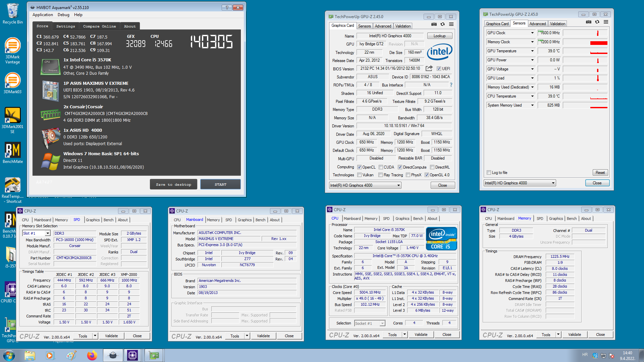Toggle the Vulkan checkbox
Image resolution: width=644 pixels, height=362 pixels.
pos(359,175)
